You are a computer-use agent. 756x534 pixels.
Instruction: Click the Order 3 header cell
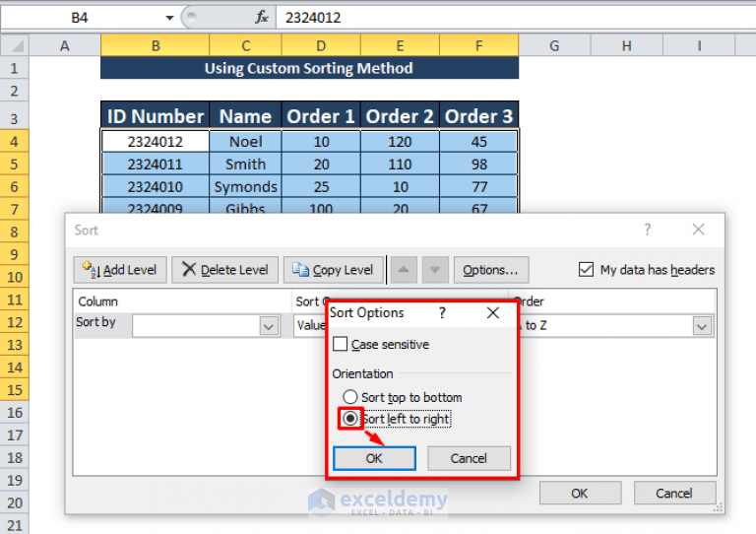[x=478, y=116]
